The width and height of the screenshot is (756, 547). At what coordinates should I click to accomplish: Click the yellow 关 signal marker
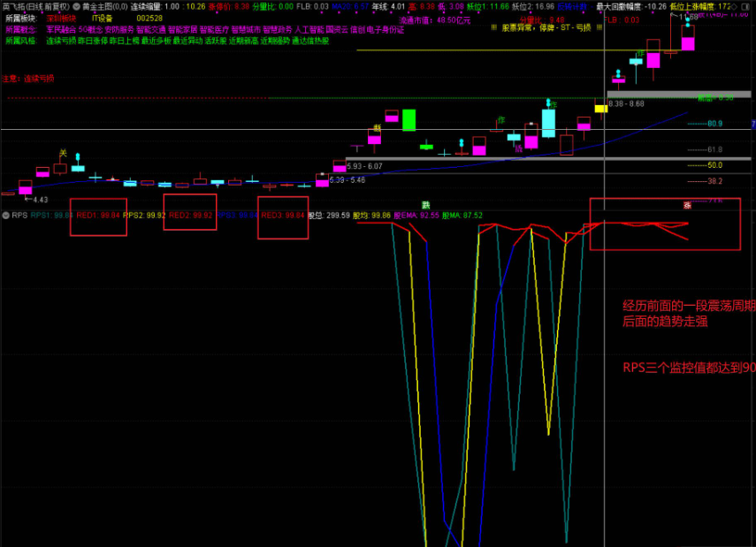click(x=63, y=153)
